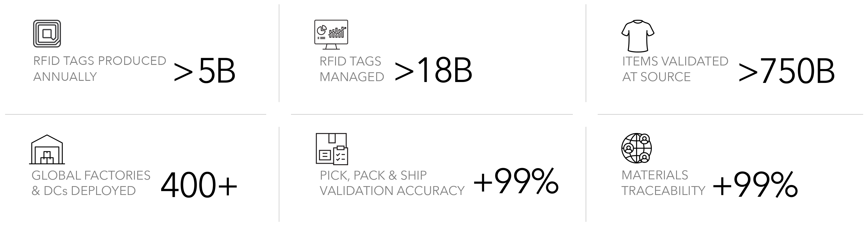Click the '+99%' next to validation accuracy

(x=516, y=181)
